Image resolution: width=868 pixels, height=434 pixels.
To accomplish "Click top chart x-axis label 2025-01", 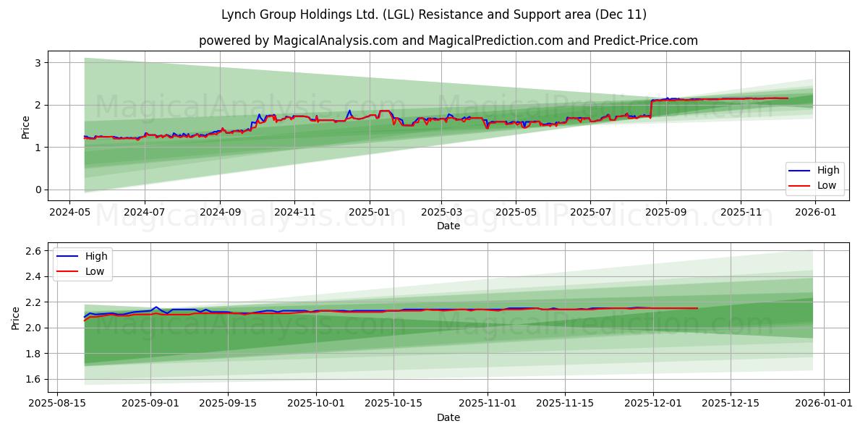I will [370, 213].
